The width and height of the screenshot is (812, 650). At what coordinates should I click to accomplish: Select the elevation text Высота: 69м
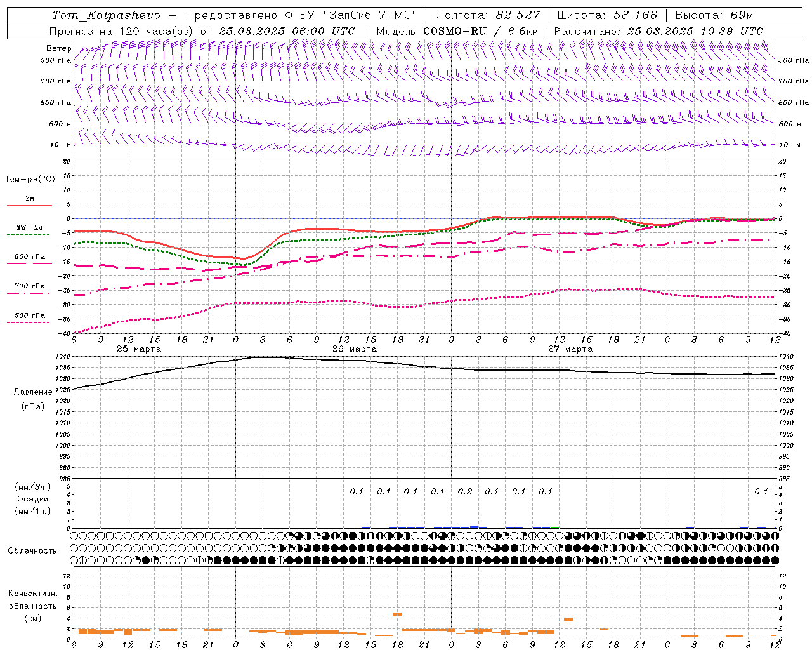point(714,15)
